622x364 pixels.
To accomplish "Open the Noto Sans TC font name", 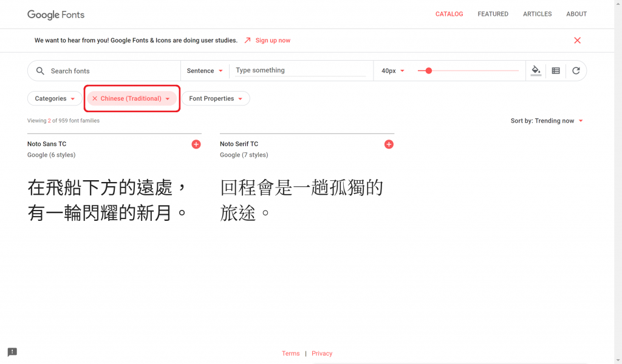I will pos(47,144).
